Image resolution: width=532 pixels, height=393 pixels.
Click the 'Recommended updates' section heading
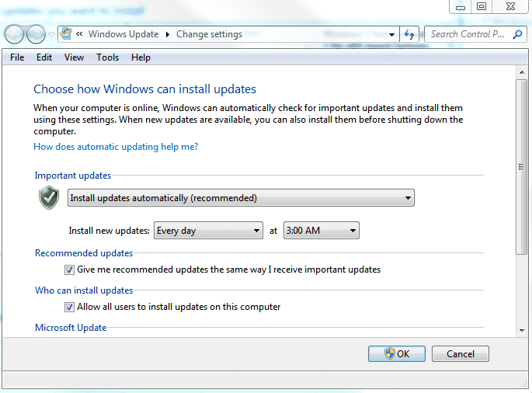84,253
